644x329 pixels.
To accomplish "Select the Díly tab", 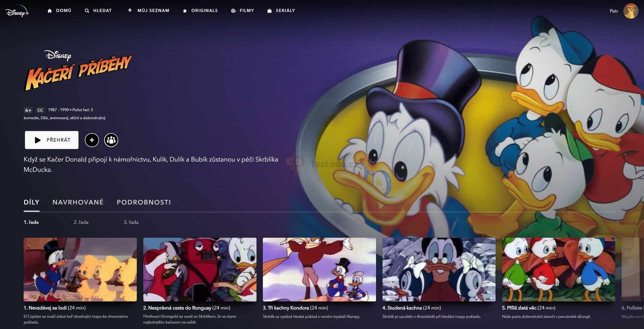I will 31,202.
